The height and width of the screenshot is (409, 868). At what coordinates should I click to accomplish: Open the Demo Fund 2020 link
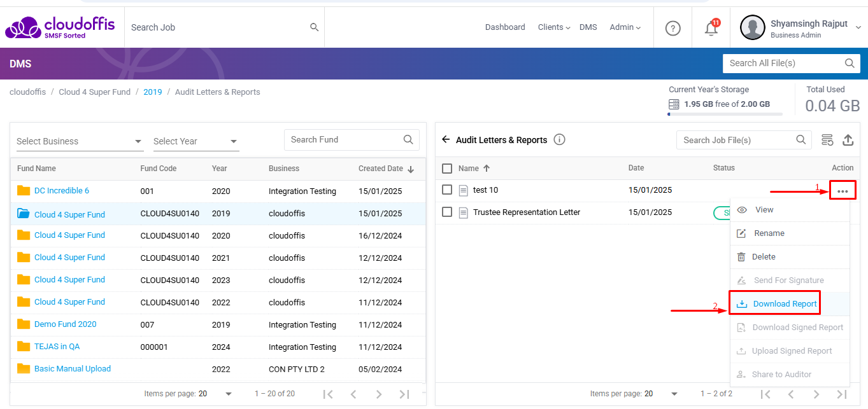coord(66,324)
